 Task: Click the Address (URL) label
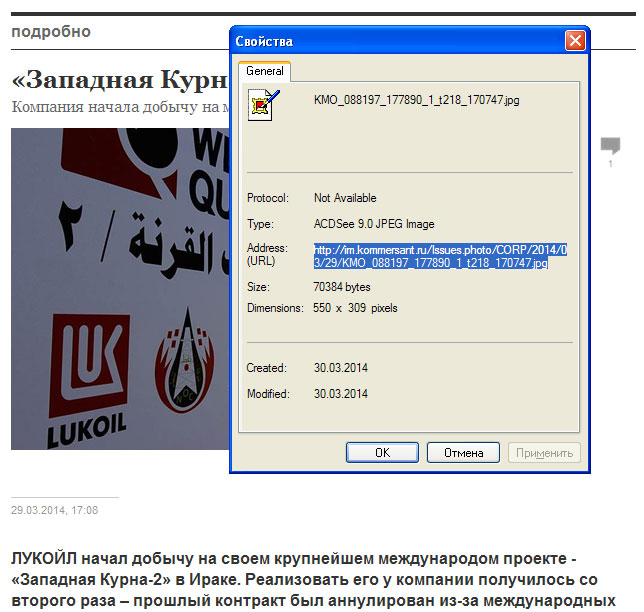pyautogui.click(x=267, y=254)
